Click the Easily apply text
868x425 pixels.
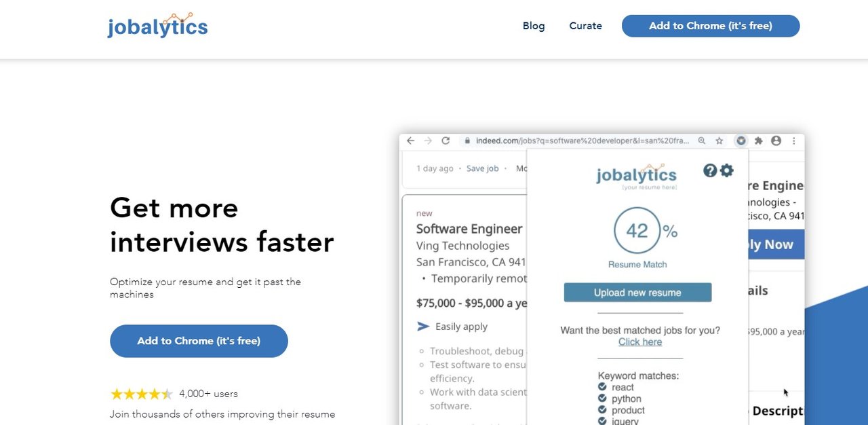461,327
